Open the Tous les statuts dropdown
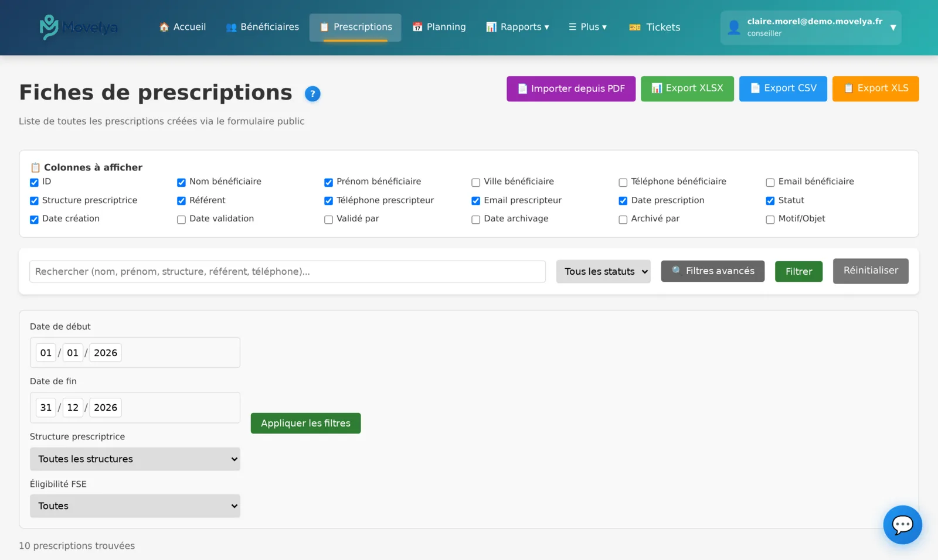Screen dimensions: 938x560 (603, 271)
